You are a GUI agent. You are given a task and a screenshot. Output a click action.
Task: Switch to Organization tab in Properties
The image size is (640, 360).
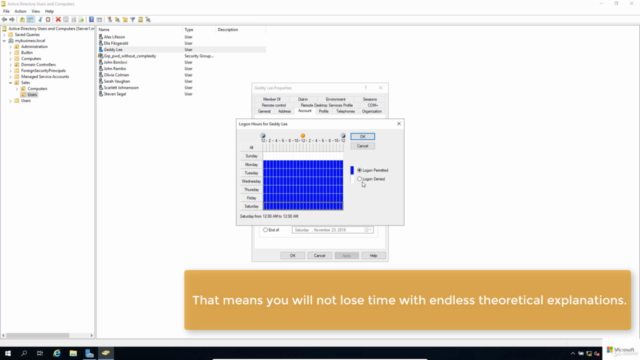[x=372, y=111]
